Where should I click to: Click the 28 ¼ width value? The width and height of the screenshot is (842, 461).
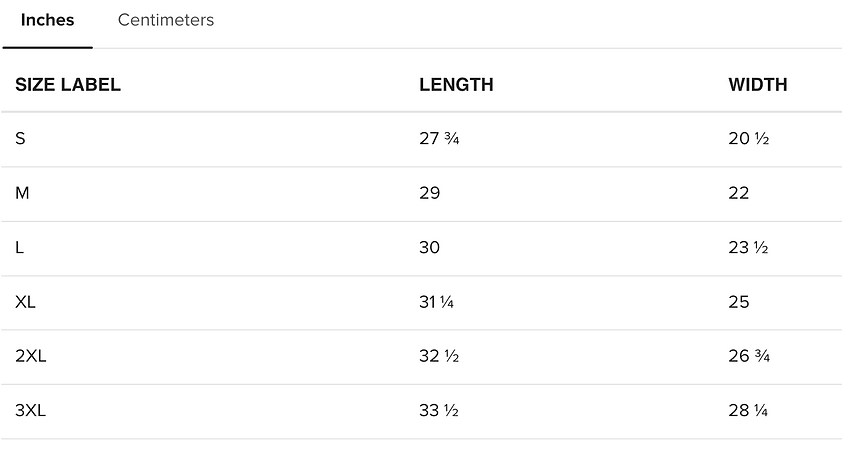pos(748,410)
